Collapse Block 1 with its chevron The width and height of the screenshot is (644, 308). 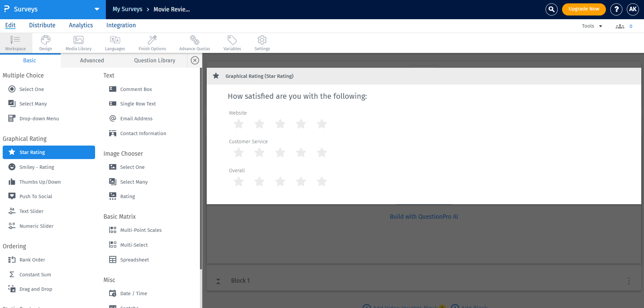click(x=218, y=280)
